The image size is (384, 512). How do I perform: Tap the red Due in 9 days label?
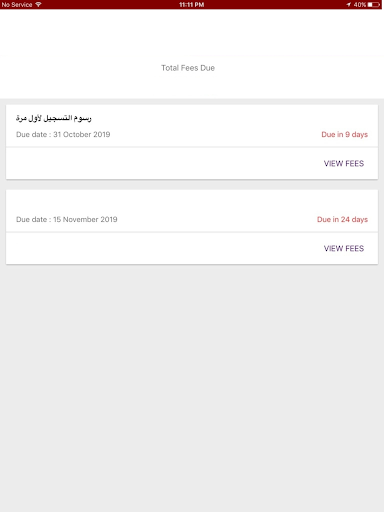[x=344, y=134]
